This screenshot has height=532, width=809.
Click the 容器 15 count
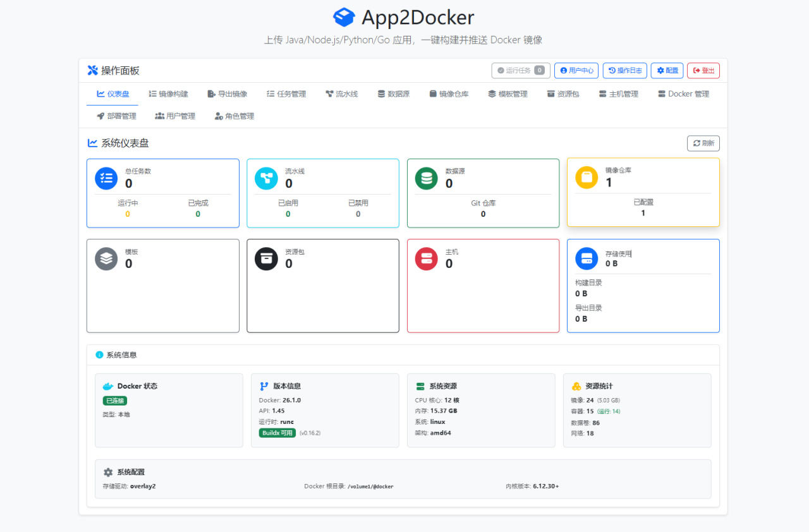(590, 411)
